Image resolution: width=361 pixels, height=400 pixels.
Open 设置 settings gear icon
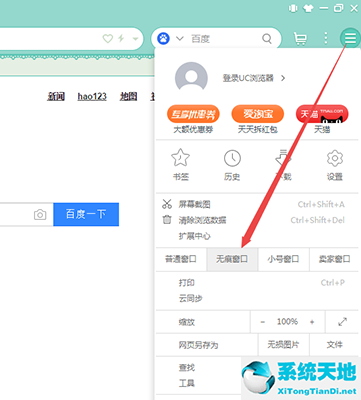[335, 158]
